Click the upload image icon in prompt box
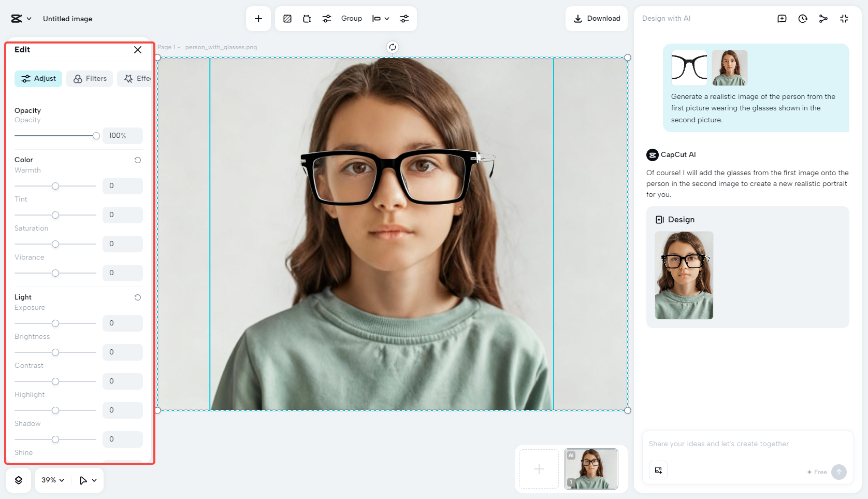This screenshot has height=499, width=868. [x=658, y=471]
